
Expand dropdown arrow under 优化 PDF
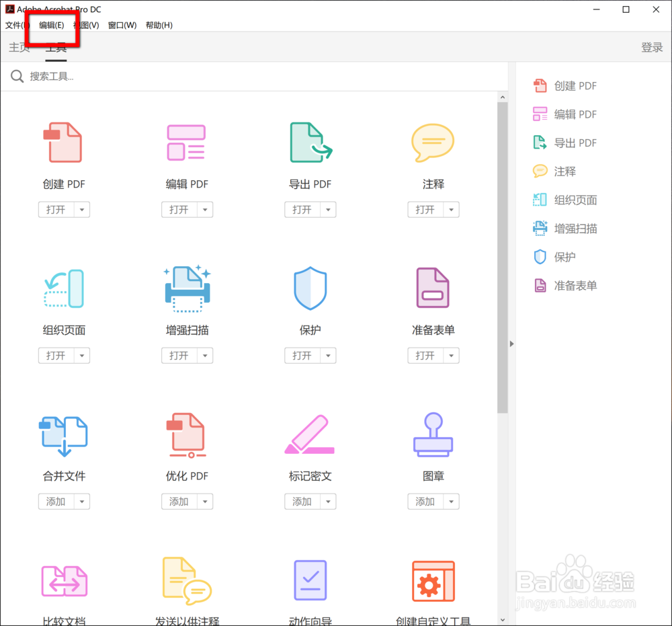click(x=205, y=501)
